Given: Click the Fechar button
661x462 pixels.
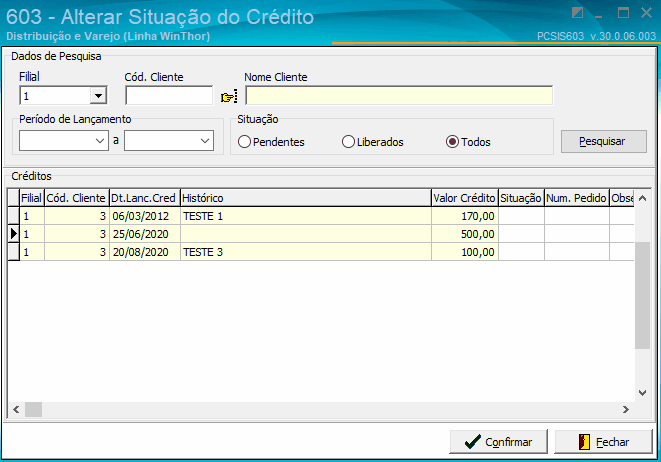Looking at the screenshot, I should click(x=603, y=442).
